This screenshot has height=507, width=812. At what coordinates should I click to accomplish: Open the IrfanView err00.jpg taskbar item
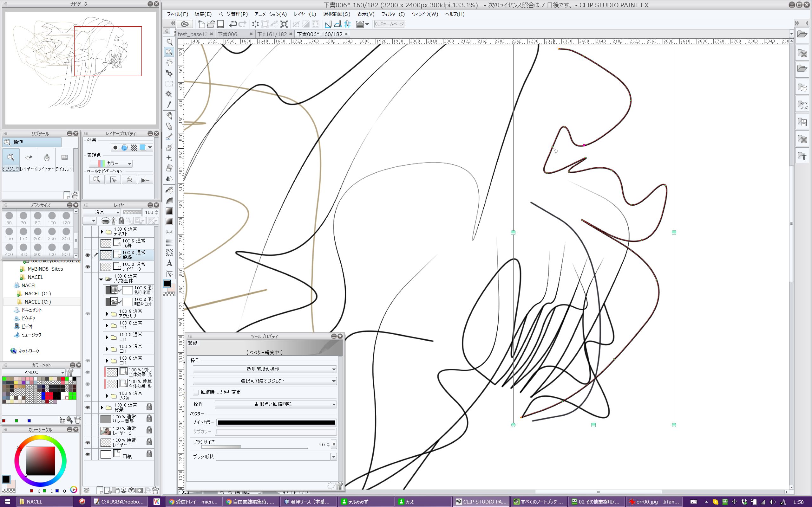(654, 502)
